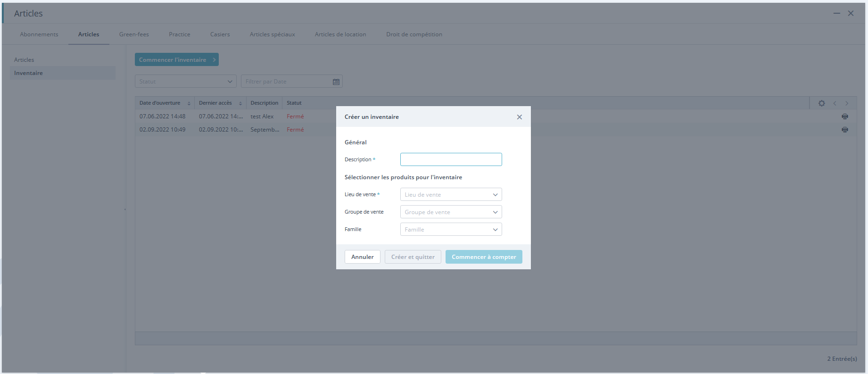
Task: Switch to Practice tab
Action: point(180,34)
